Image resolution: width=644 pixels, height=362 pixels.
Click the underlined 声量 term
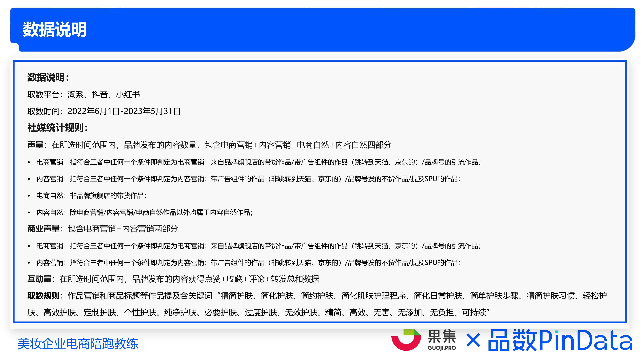point(35,145)
